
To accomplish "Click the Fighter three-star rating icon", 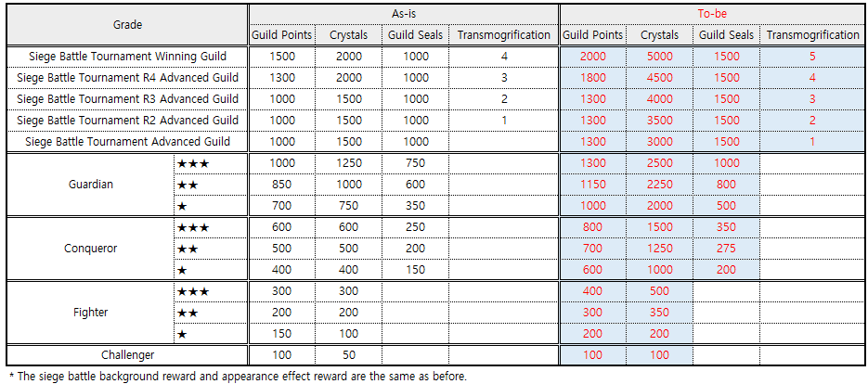I will (193, 291).
